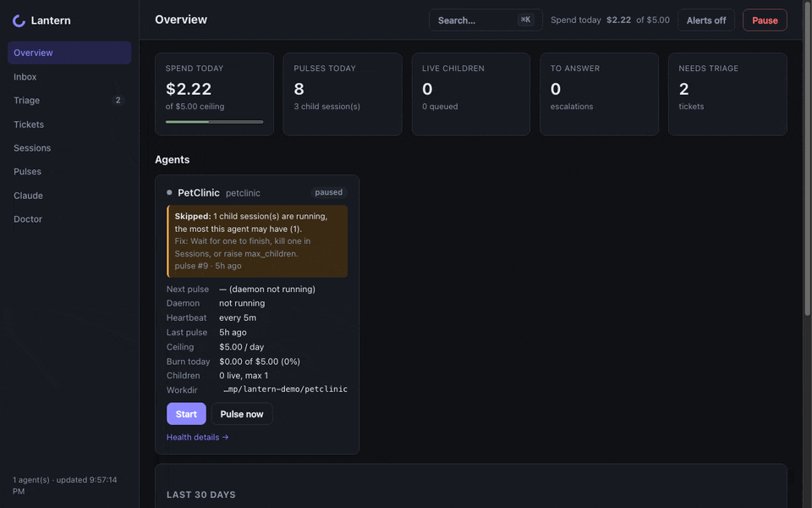
Task: Click the orange Skipped warning notice
Action: click(257, 241)
